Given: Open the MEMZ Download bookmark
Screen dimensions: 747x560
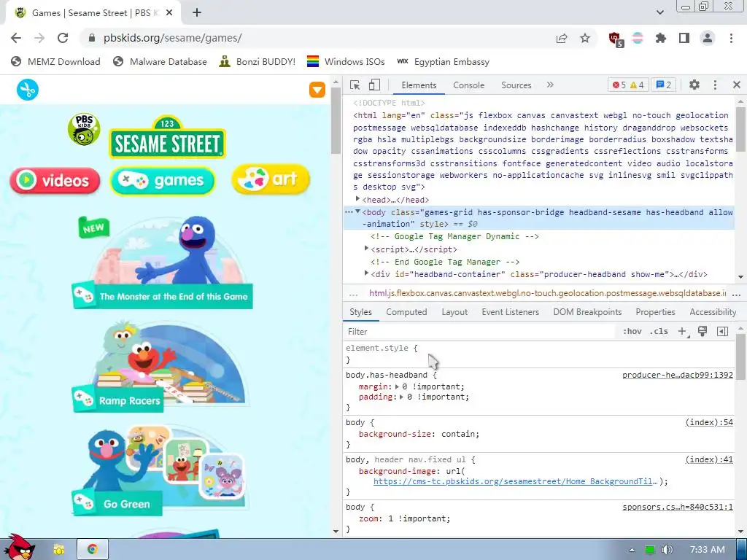Looking at the screenshot, I should [x=55, y=61].
